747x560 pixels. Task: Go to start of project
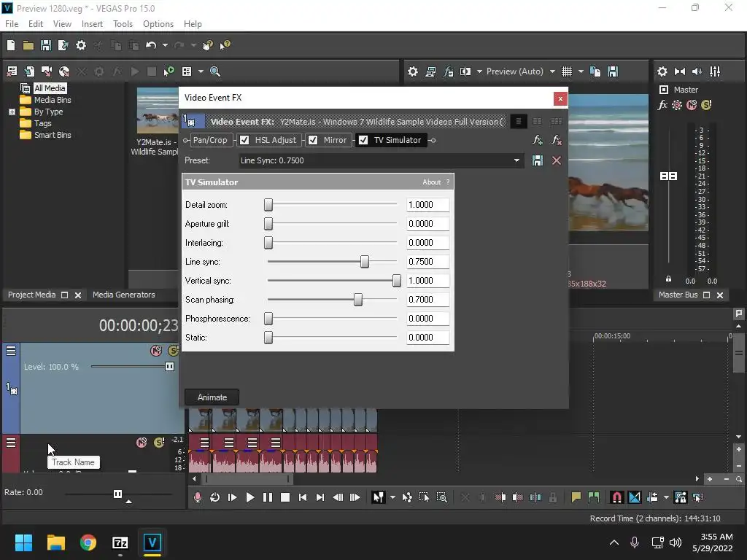[303, 497]
